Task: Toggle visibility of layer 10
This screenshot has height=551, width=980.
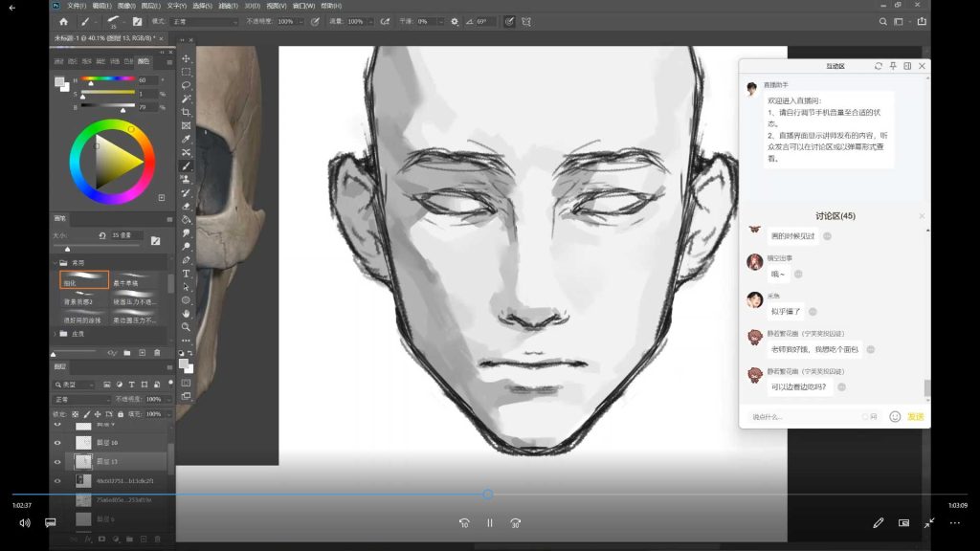Action: (57, 443)
